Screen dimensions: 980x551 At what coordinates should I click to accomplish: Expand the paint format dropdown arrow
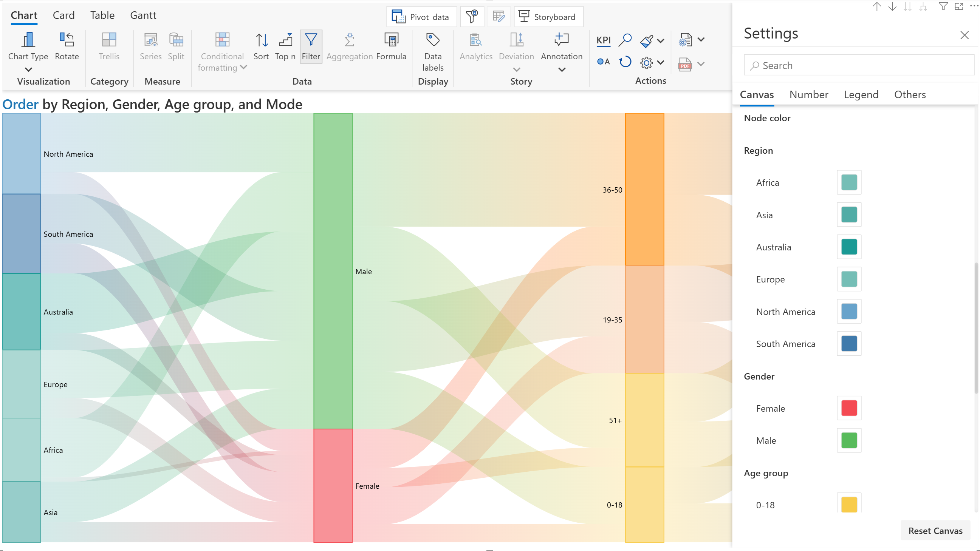tap(661, 41)
